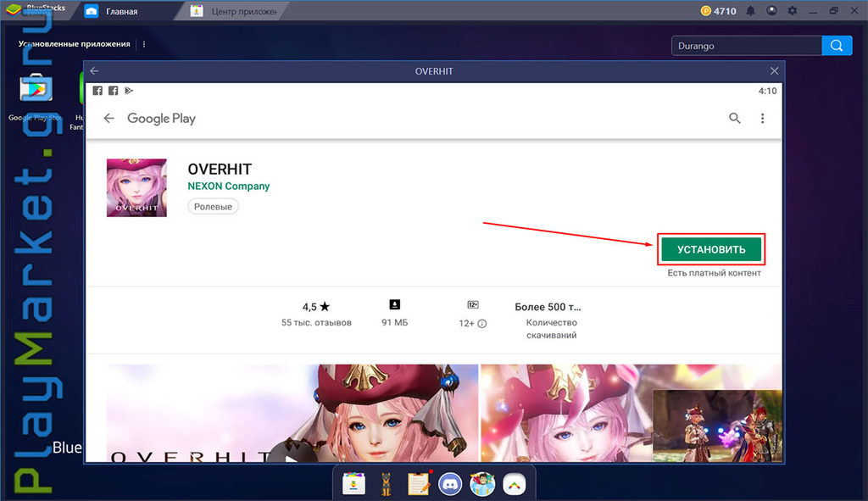The height and width of the screenshot is (501, 868).
Task: Open the app center dock icon
Action: 353,484
